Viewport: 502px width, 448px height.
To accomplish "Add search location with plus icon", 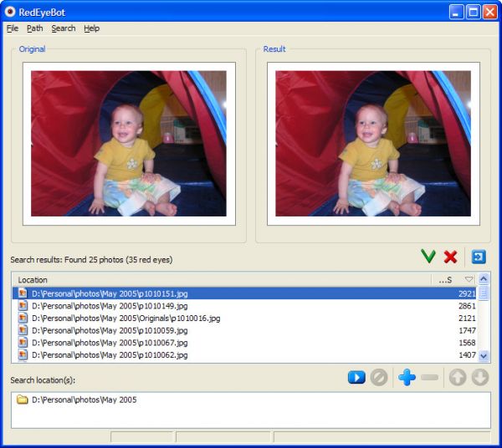I will coord(407,378).
